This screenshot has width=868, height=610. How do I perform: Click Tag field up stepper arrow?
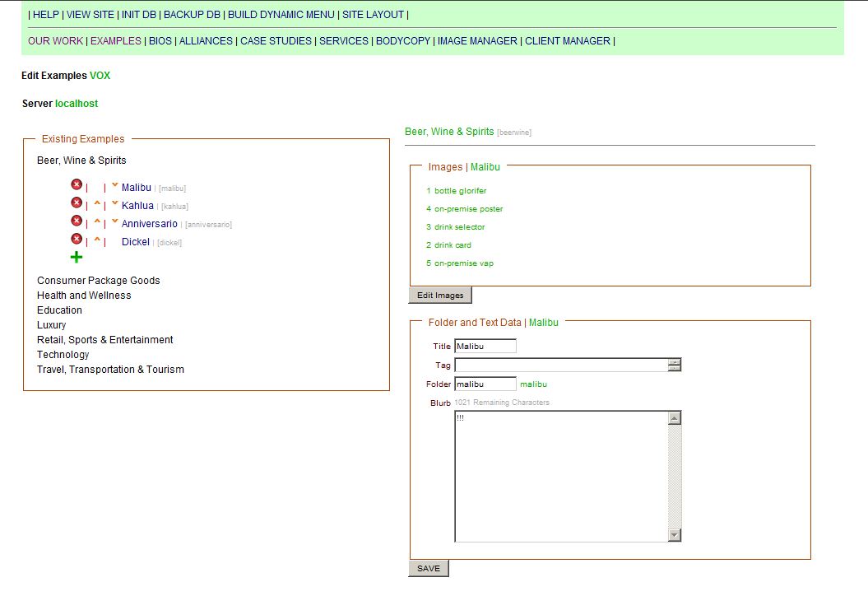tap(675, 361)
